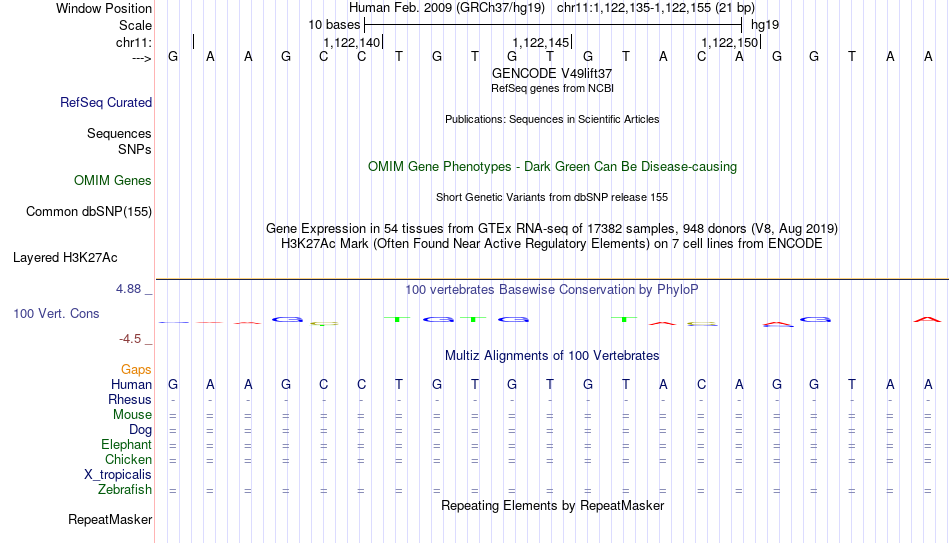Click the 4.88 PhyloP upper limit value

[128, 289]
